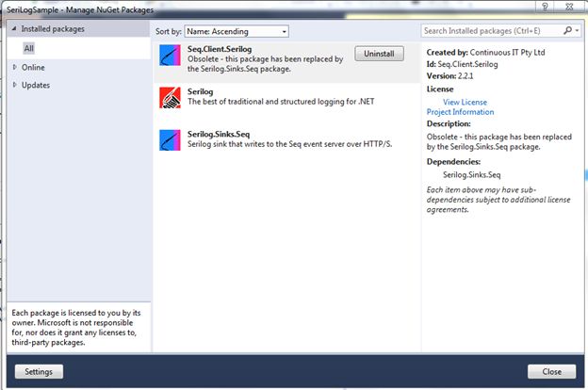This screenshot has width=588, height=390.
Task: Select All under Installed packages
Action: pos(29,48)
